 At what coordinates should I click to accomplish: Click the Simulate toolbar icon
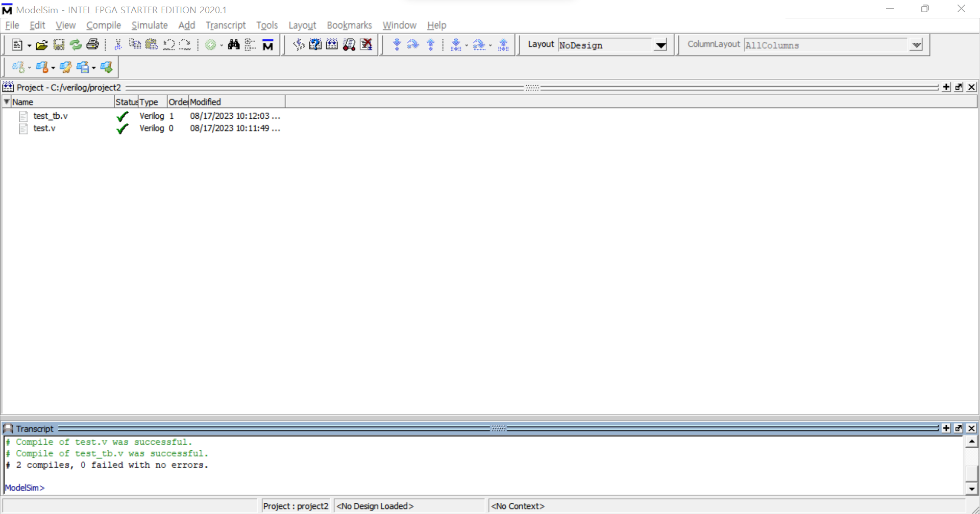pos(349,45)
